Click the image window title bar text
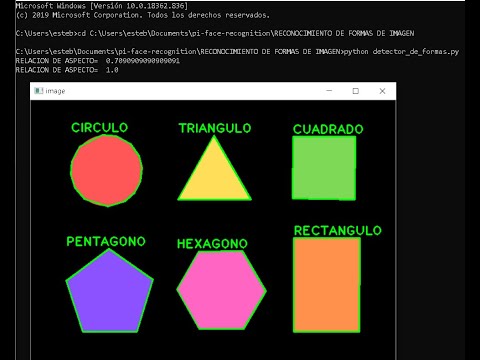Viewport: 480px width, 360px height. pyautogui.click(x=55, y=91)
